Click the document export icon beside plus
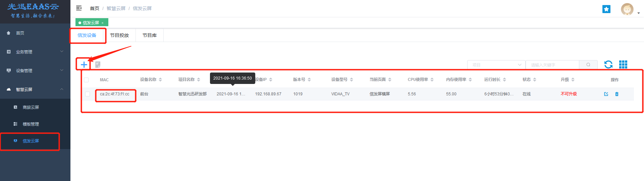644x181 pixels. (98, 64)
